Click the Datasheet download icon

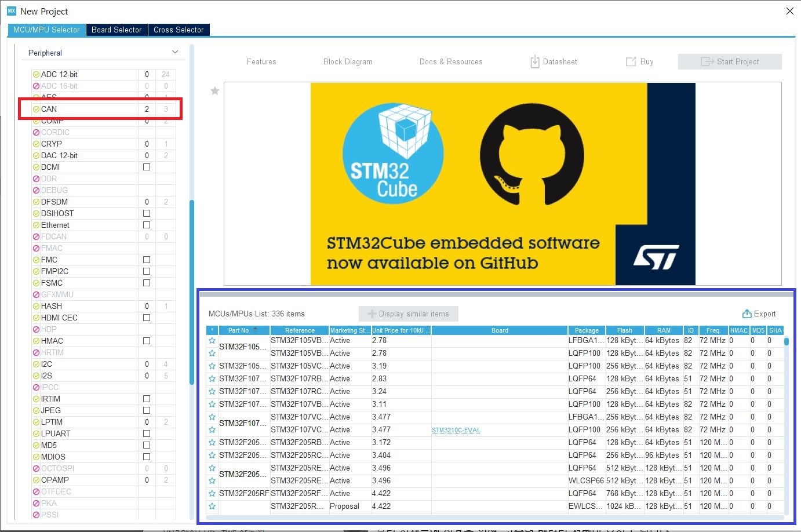(x=535, y=61)
